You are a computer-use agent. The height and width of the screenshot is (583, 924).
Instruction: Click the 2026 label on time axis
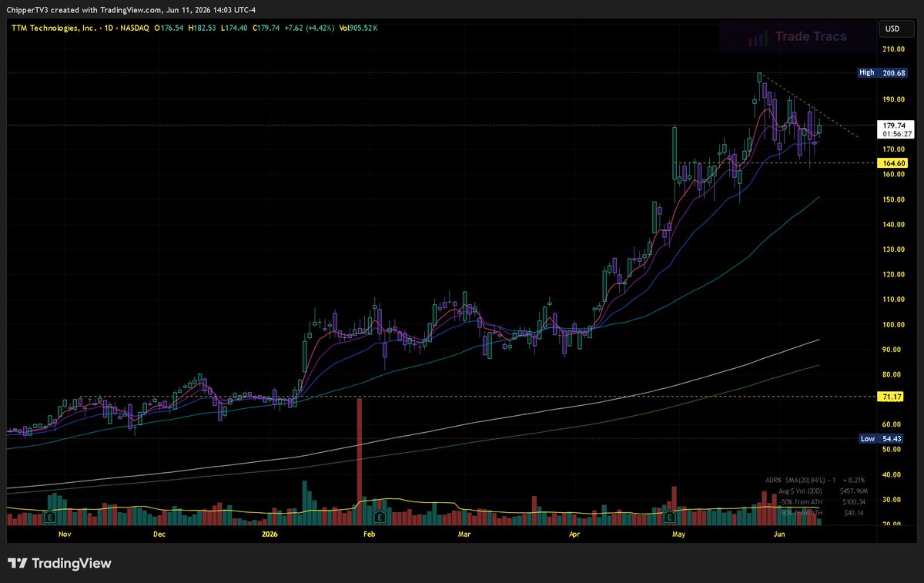coord(269,534)
